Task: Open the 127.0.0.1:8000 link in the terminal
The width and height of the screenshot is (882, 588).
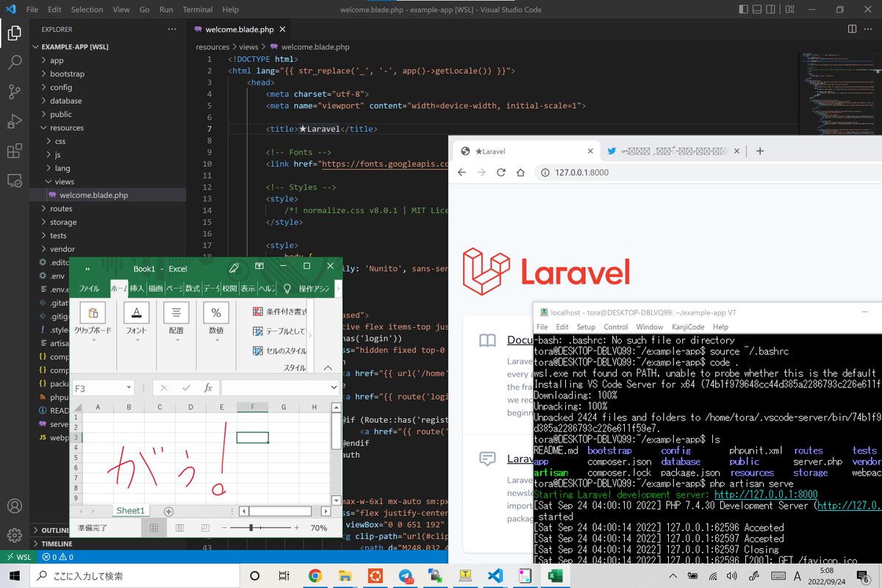Action: pos(766,495)
